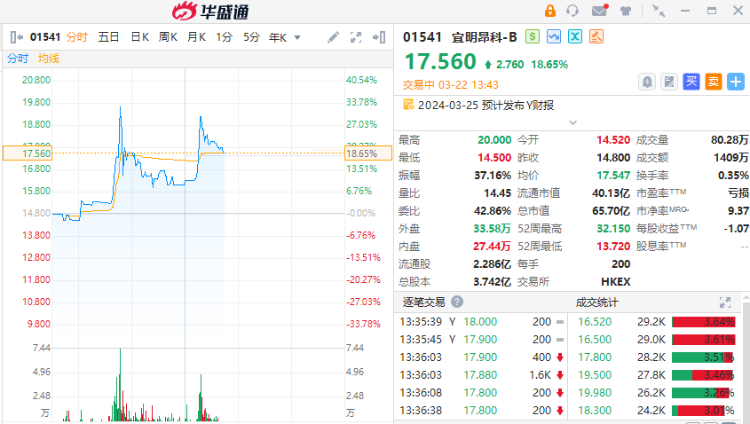Click the 18.65% percent axis label
This screenshot has height=424, width=750.
point(368,153)
